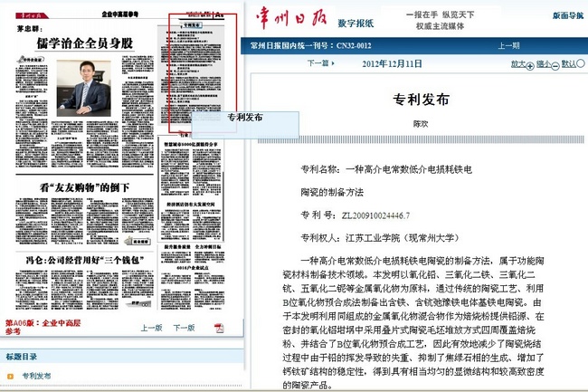Go to next article 下一篇
This screenshot has height=392, width=588.
coord(317,64)
